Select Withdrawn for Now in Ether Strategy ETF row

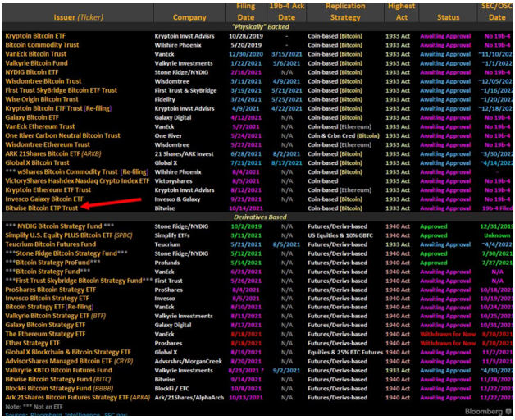(448, 343)
